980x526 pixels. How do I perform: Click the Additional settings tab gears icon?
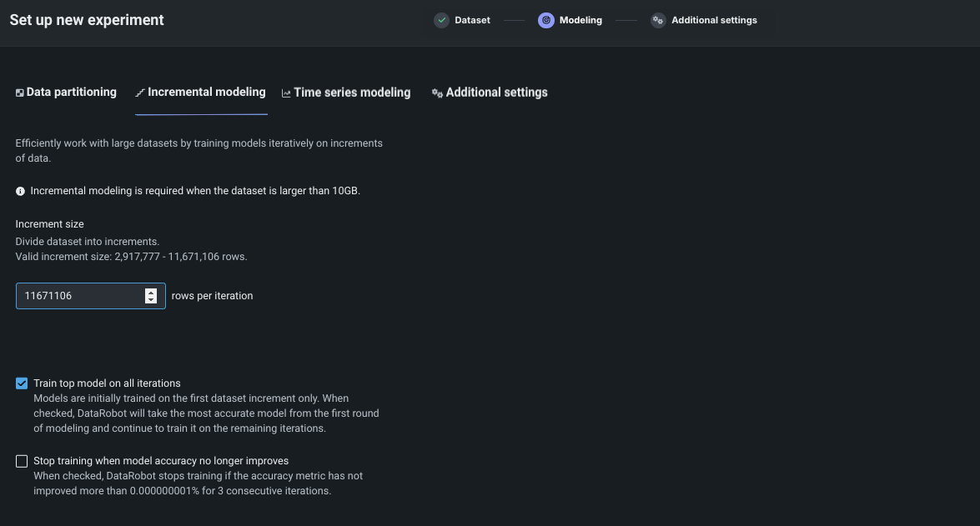point(437,93)
